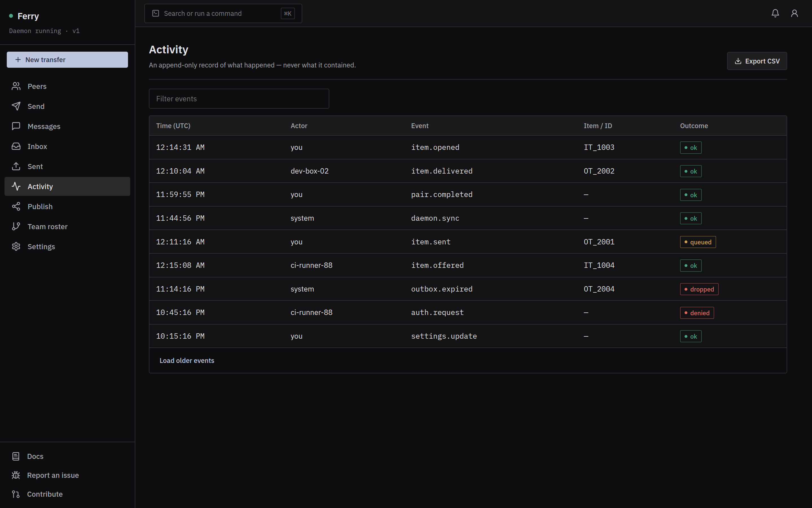Click the Outcome column header
812x508 pixels.
click(x=694, y=126)
